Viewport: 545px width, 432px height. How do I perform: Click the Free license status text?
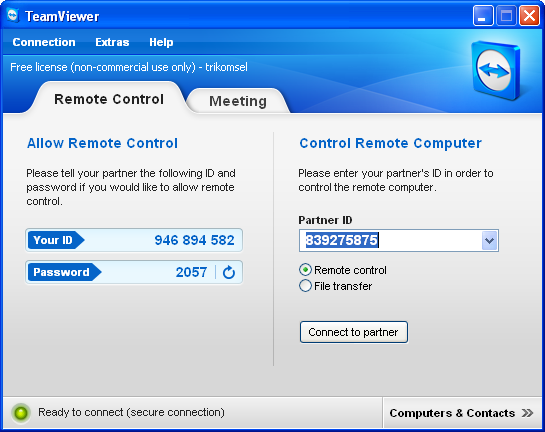click(129, 67)
